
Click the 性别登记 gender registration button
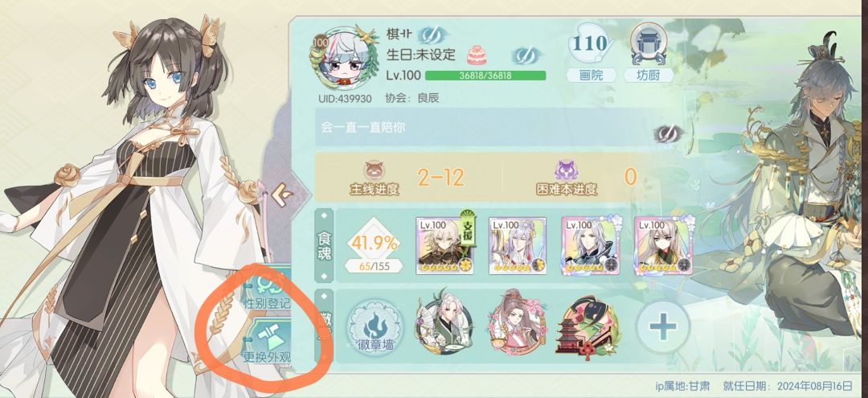[268, 290]
